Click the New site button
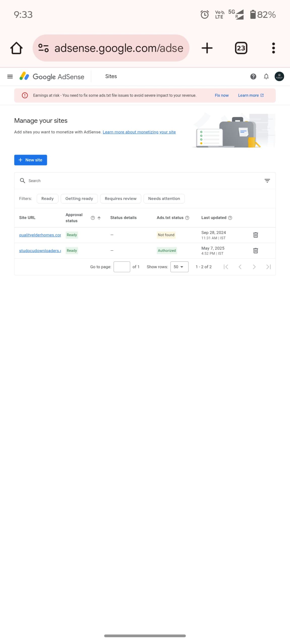 point(30,160)
